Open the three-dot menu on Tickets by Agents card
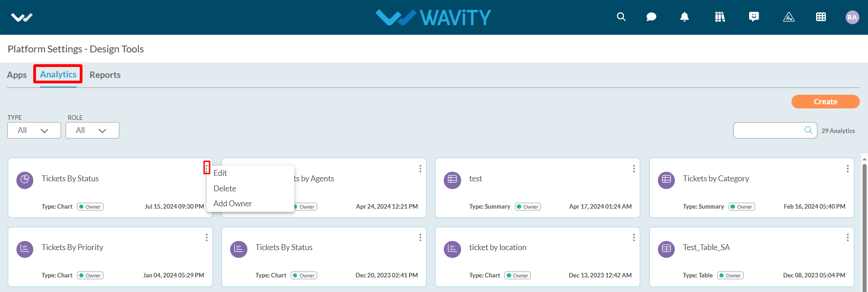 pos(420,169)
